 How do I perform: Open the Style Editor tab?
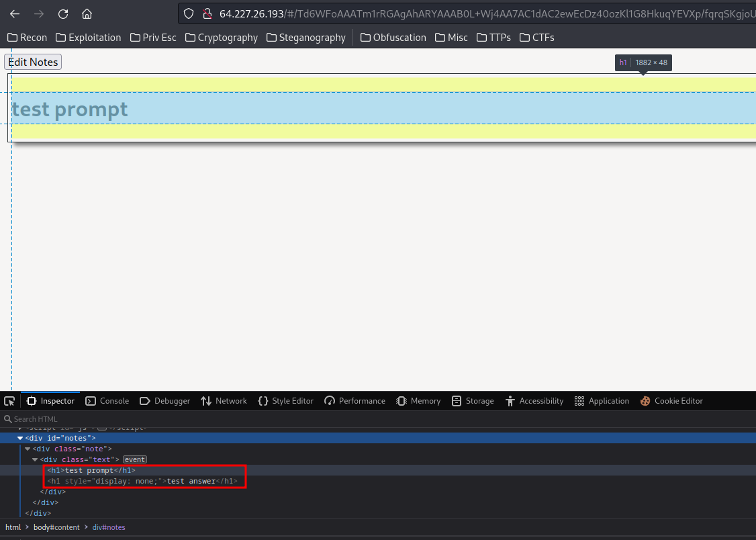coord(286,401)
